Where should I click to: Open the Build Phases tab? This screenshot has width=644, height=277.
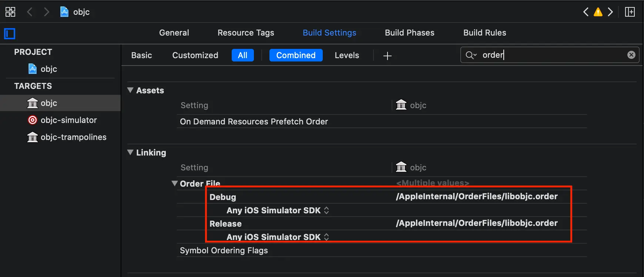(x=409, y=33)
